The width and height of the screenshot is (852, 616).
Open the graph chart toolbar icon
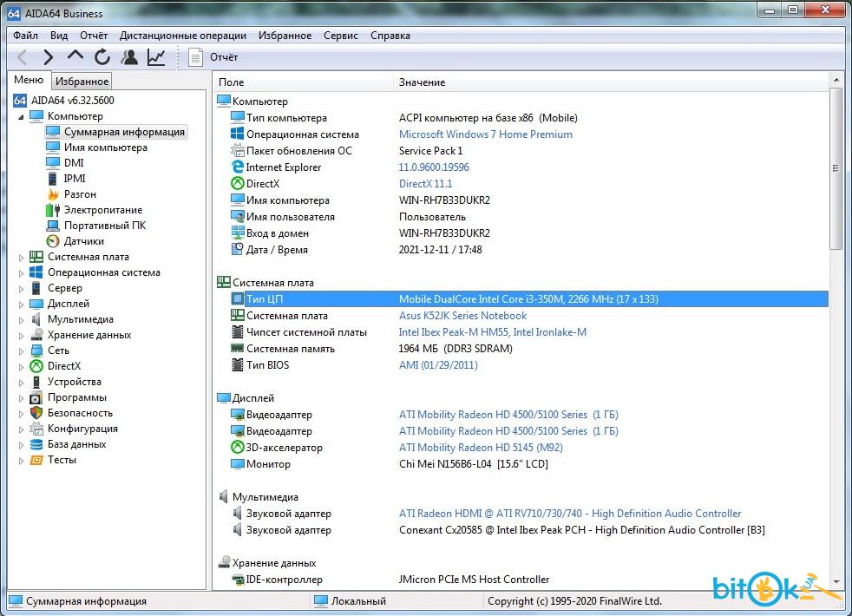point(156,57)
